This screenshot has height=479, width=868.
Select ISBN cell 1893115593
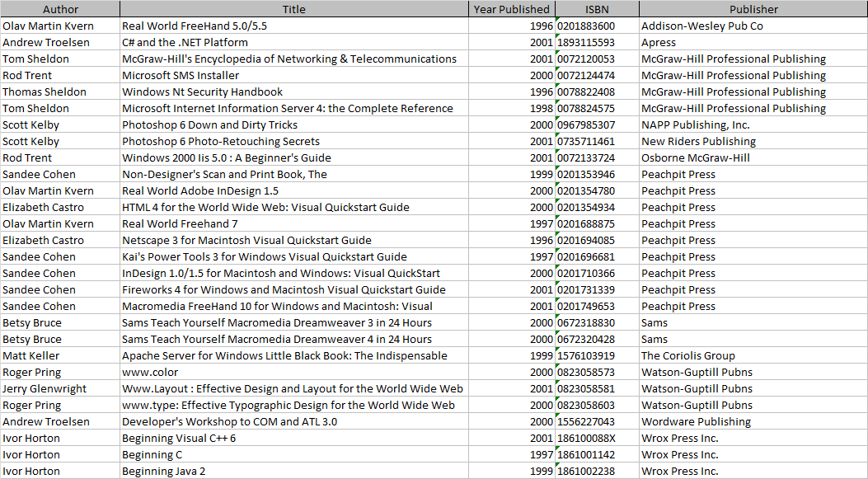tap(597, 43)
